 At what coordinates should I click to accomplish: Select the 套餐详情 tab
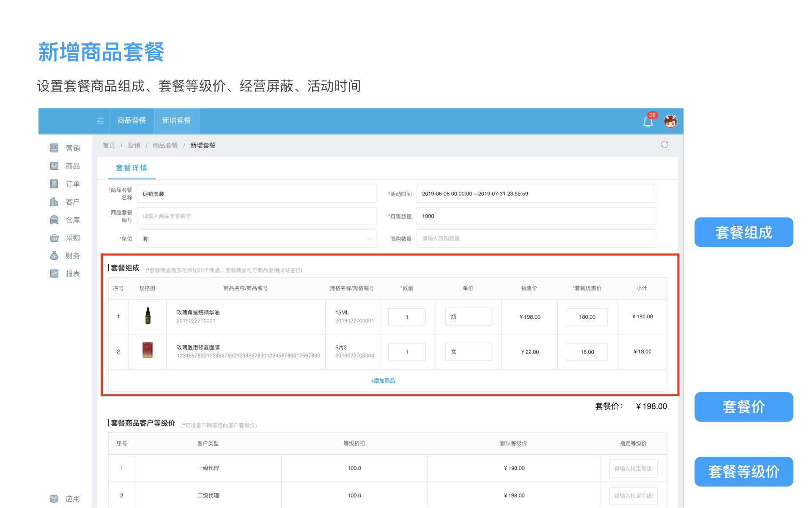(131, 168)
